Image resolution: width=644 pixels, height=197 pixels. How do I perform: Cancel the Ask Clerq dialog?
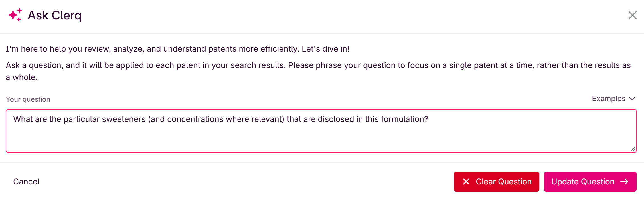(26, 182)
